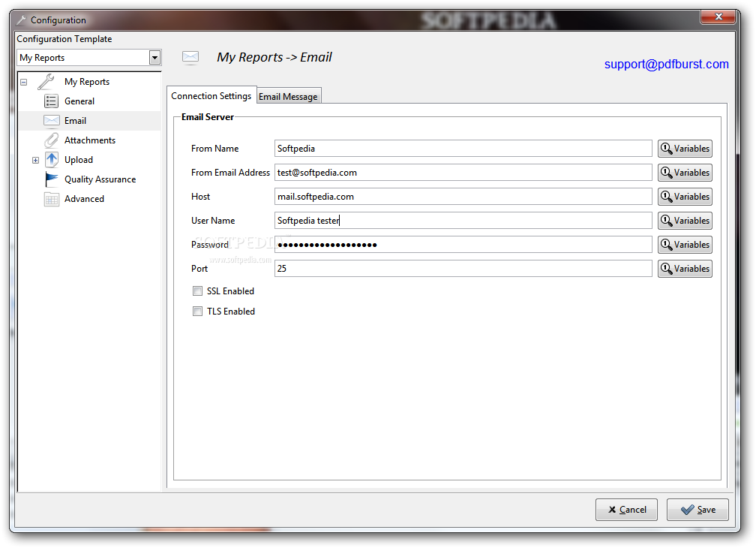
Task: Select My Reports root tree item
Action: pyautogui.click(x=87, y=82)
